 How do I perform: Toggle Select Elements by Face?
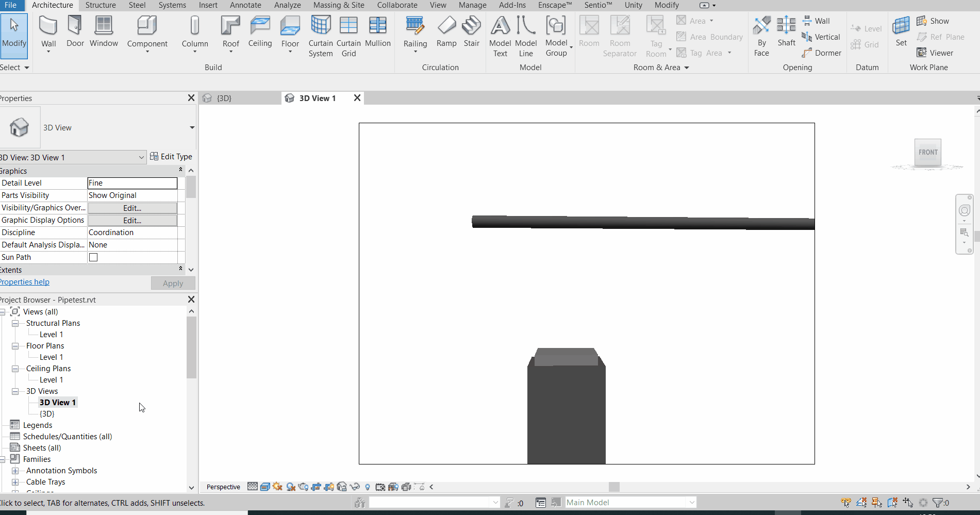click(892, 503)
